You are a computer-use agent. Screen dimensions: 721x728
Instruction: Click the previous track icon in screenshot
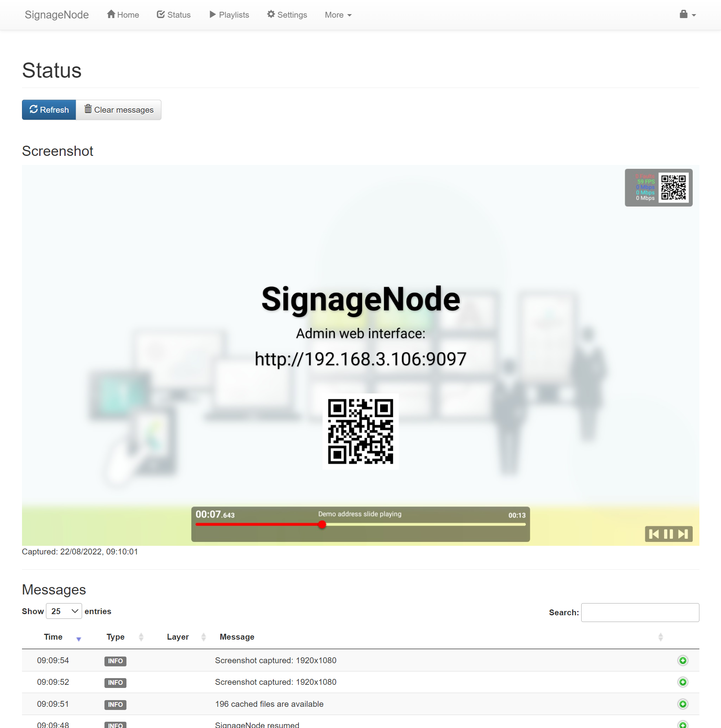tap(654, 534)
